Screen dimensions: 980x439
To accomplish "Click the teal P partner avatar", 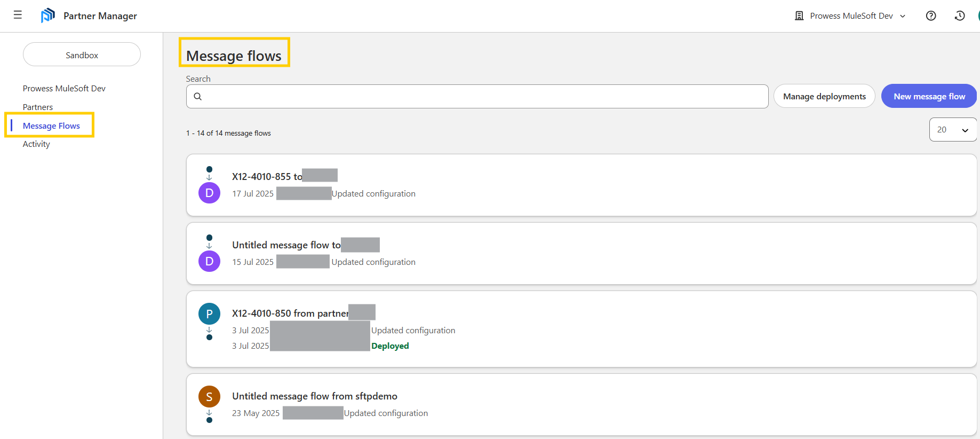I will tap(209, 314).
